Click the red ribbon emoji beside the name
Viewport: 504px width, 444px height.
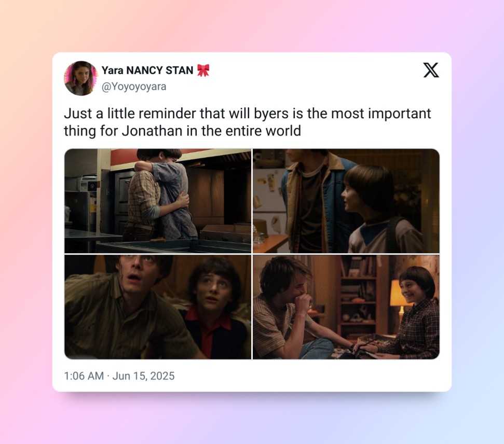click(203, 71)
